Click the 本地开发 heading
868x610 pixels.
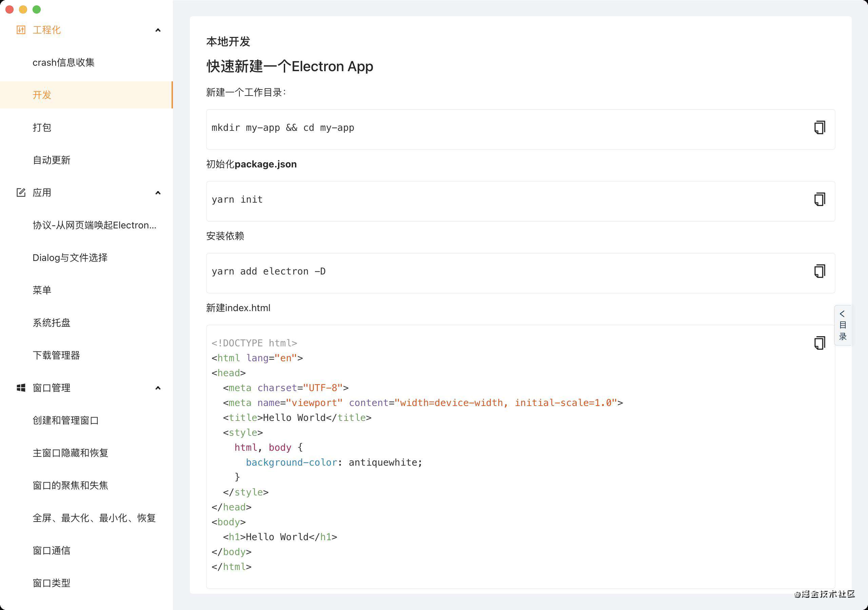pyautogui.click(x=228, y=42)
